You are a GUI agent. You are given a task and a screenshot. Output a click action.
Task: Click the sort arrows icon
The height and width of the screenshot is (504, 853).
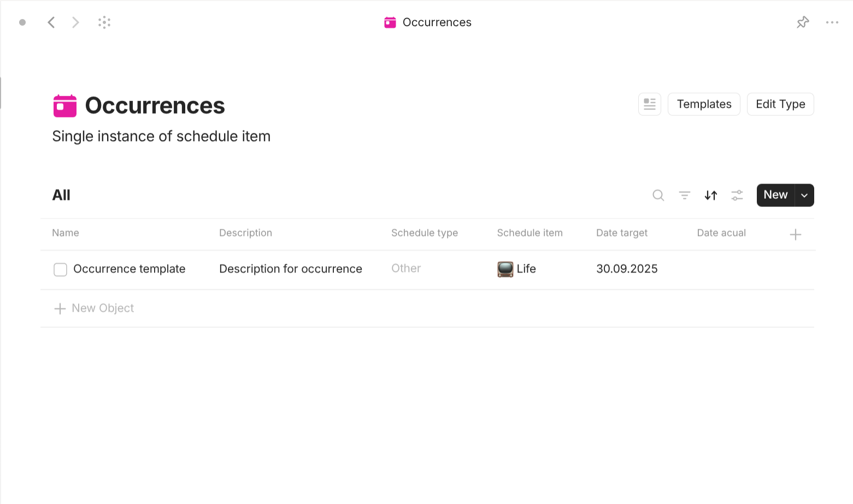710,195
